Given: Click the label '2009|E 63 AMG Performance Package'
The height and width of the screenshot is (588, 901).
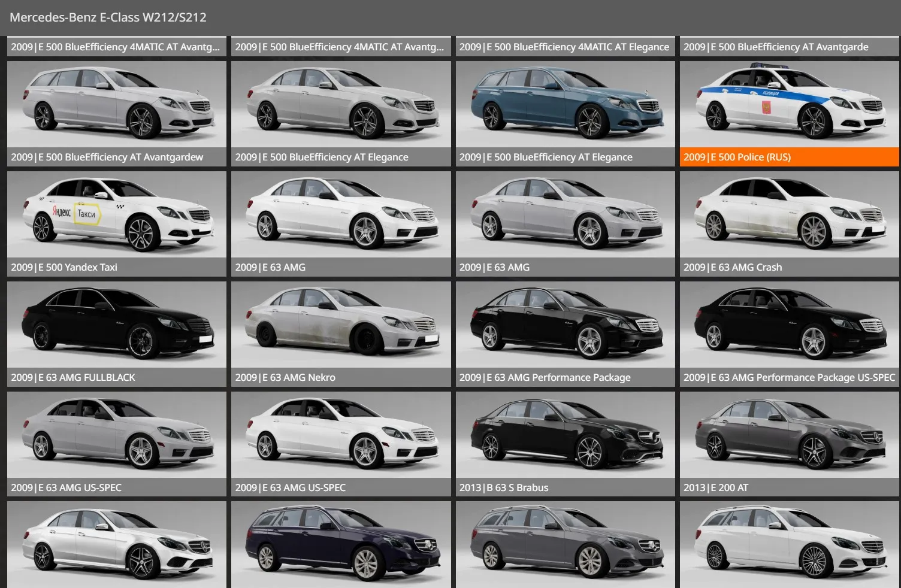Looking at the screenshot, I should click(545, 377).
